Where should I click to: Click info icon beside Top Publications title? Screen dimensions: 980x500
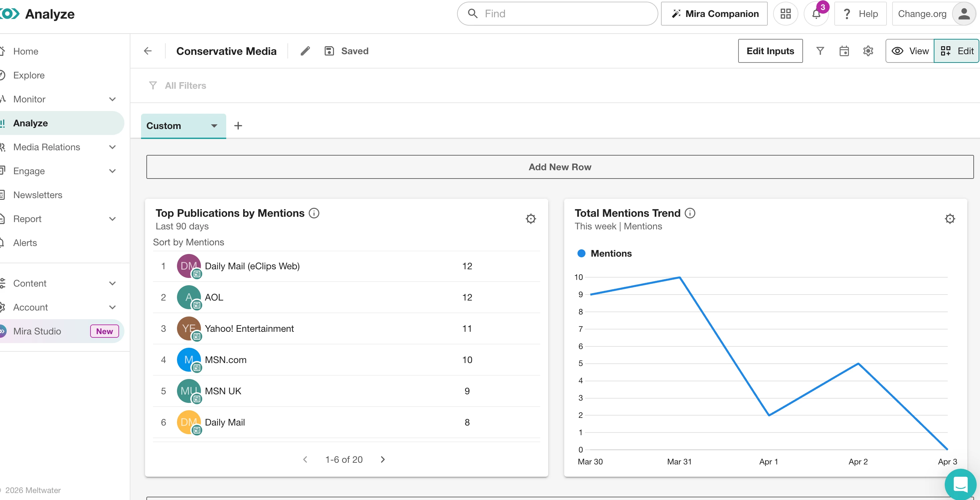pyautogui.click(x=314, y=213)
